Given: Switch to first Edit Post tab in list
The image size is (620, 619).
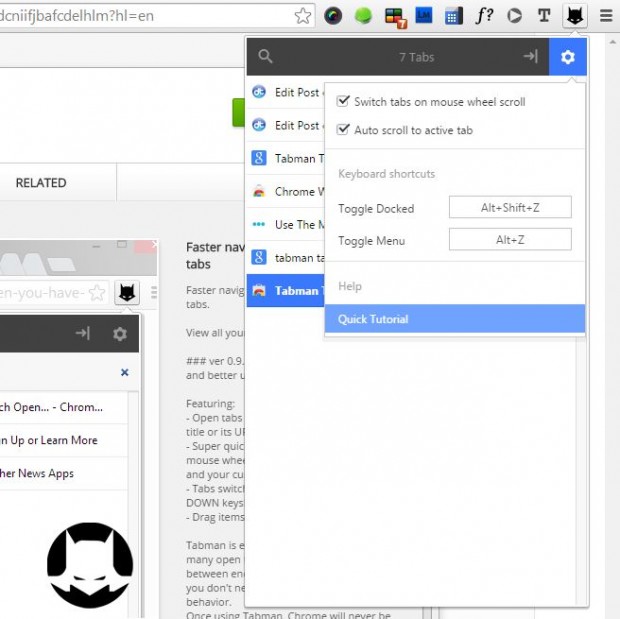Looking at the screenshot, I should [x=285, y=92].
